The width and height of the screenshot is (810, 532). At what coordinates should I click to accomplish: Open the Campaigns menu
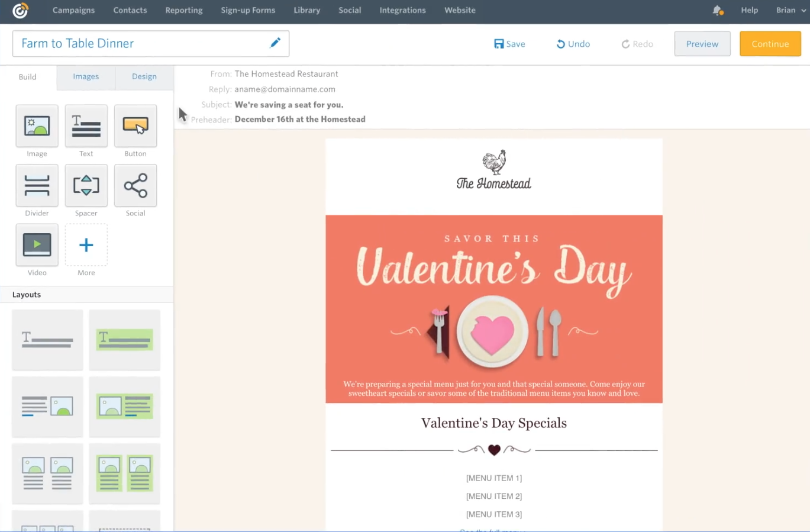click(73, 10)
